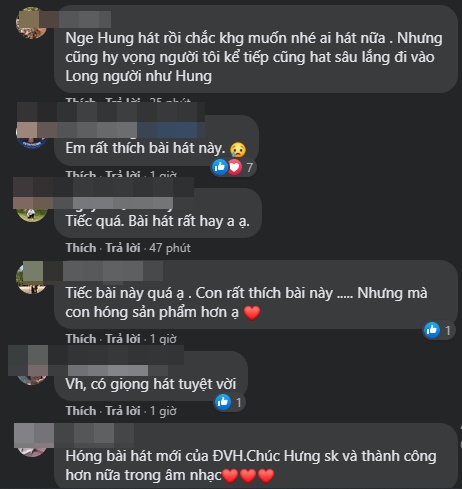Image resolution: width=462 pixels, height=489 pixels.
Task: Click 'Trả lời' under 'Vh, có giọng hát tuyệt vời'
Action: coord(123,411)
